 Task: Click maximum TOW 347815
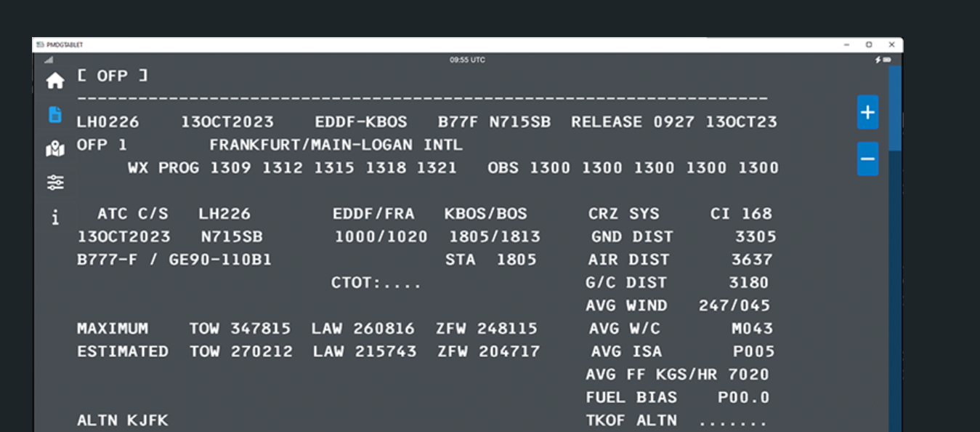[x=240, y=329]
